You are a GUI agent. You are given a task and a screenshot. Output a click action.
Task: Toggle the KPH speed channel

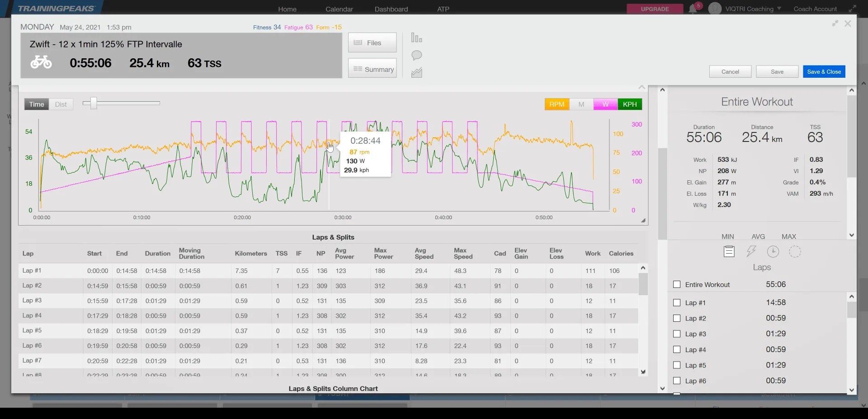(x=630, y=104)
